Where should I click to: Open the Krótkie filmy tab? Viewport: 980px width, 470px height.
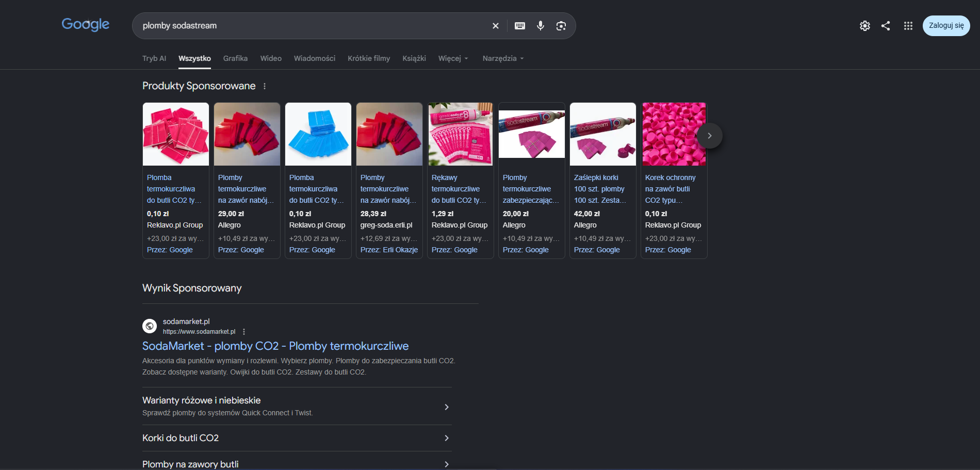click(x=369, y=58)
